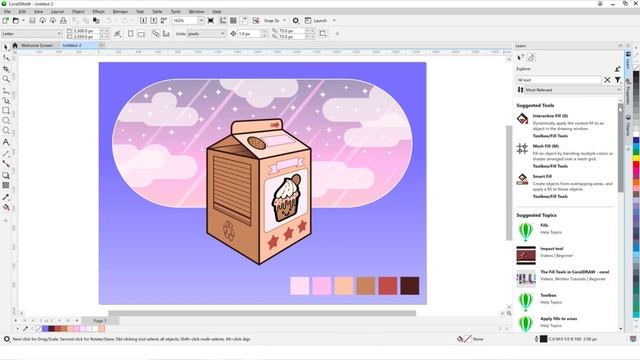Clear the Learn panel search with X

(x=607, y=80)
